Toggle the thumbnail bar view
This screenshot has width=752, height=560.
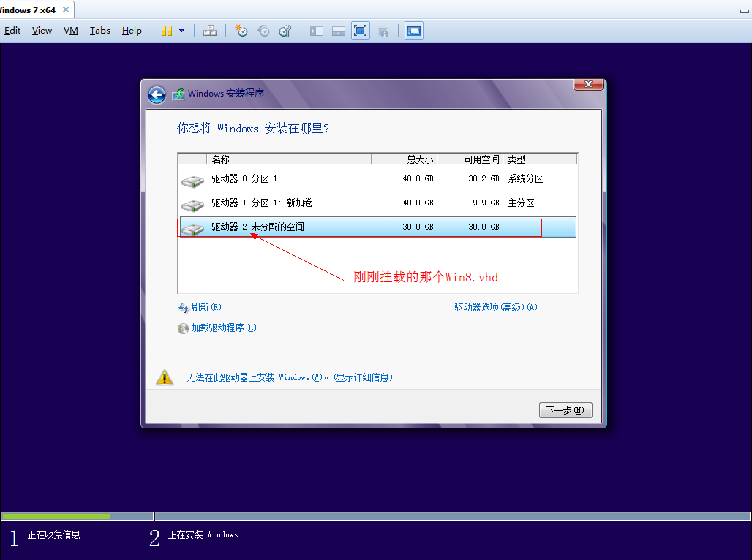pyautogui.click(x=339, y=31)
